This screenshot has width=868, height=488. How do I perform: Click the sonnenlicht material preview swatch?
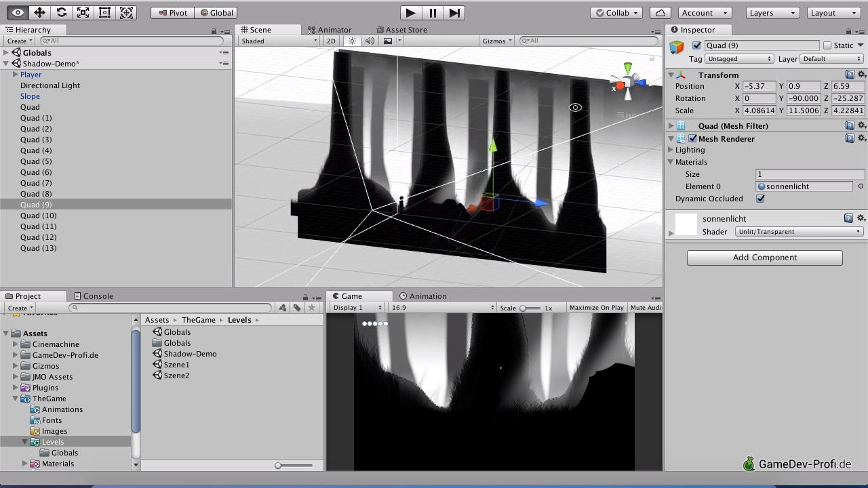(686, 225)
